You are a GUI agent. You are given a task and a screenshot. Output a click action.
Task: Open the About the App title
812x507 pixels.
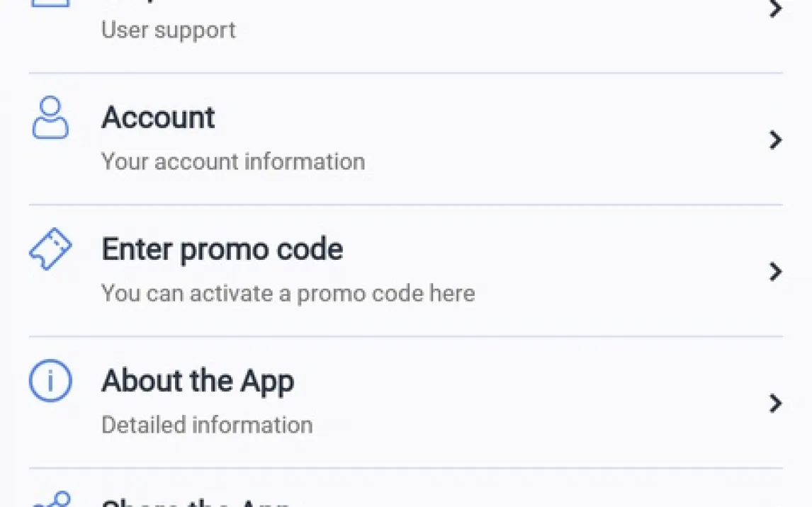(198, 381)
